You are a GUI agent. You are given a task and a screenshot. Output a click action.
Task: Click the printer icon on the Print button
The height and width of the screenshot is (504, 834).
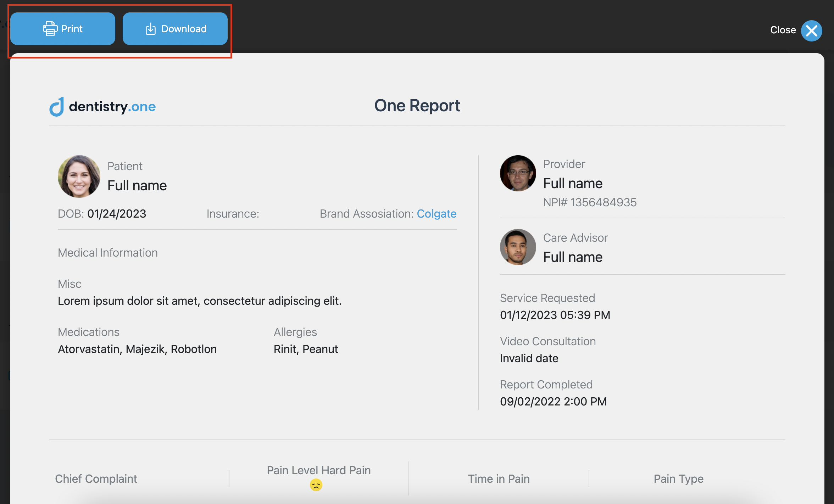[x=50, y=28]
